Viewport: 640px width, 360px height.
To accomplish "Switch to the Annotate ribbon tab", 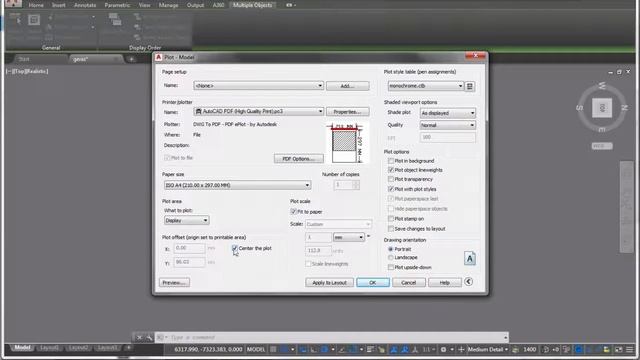I will [85, 5].
